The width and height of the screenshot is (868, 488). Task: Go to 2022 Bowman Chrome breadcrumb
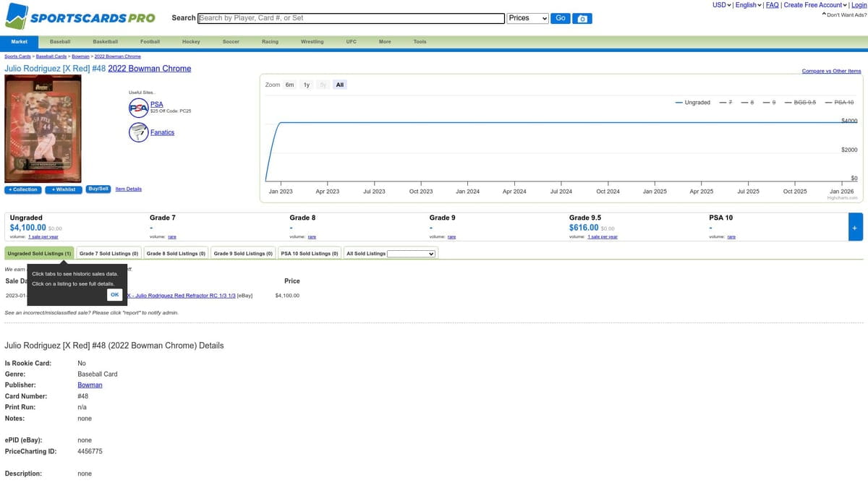click(x=117, y=56)
